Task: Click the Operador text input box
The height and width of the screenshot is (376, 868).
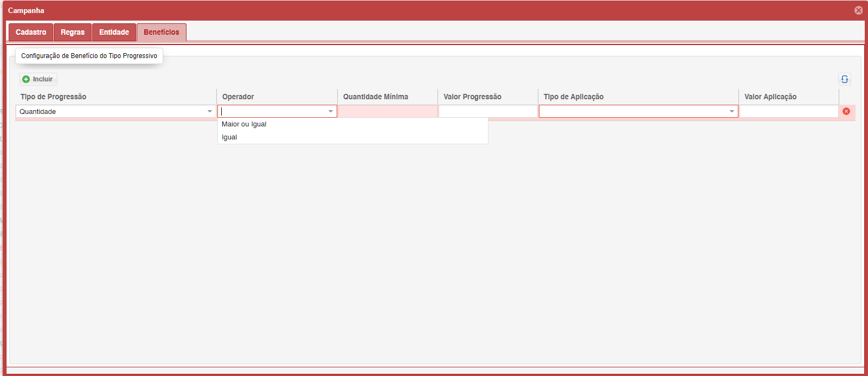Action: 271,111
